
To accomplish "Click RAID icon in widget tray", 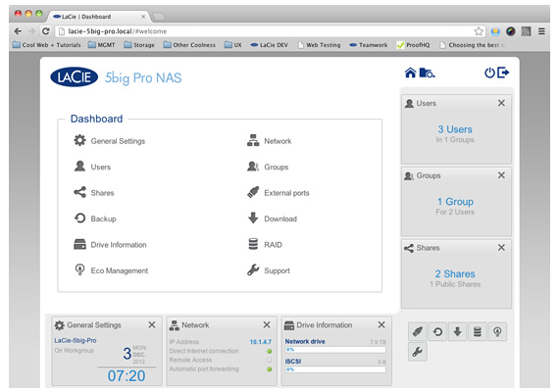I will (478, 332).
